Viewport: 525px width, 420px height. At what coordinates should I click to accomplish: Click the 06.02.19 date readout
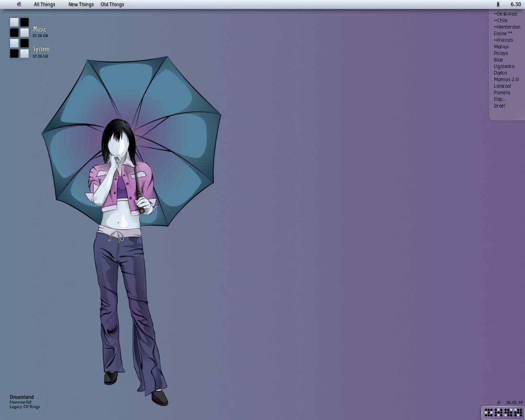click(514, 403)
